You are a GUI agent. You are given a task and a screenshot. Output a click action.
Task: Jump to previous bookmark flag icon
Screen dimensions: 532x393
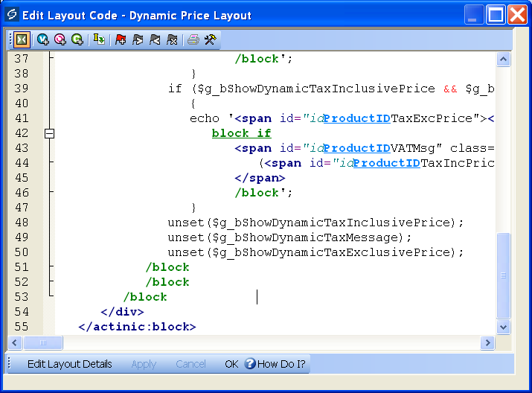click(x=155, y=39)
